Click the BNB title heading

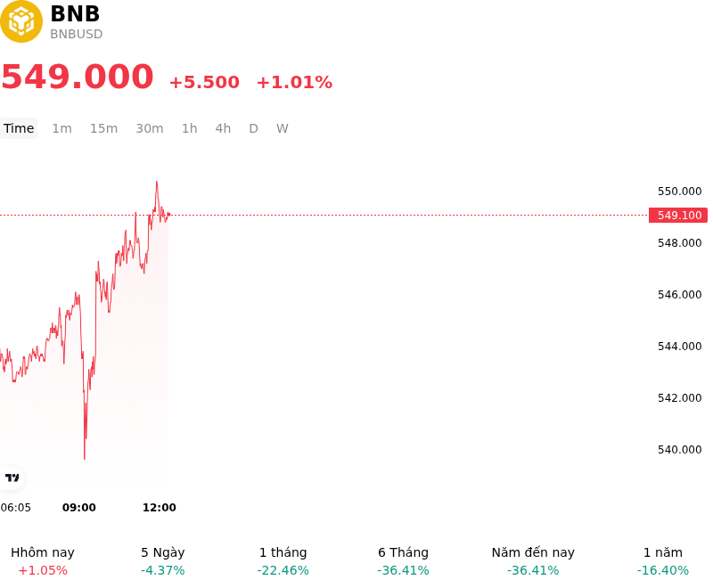point(75,13)
